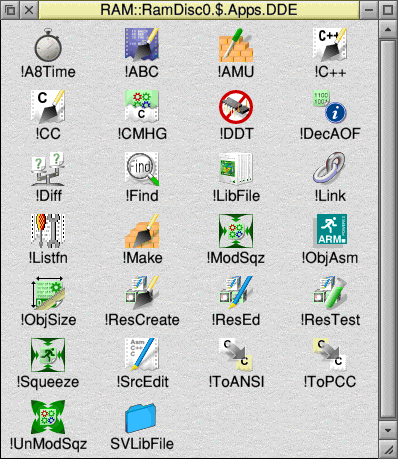398x459 pixels.
Task: Select the !ResCreate icon
Action: 142,293
